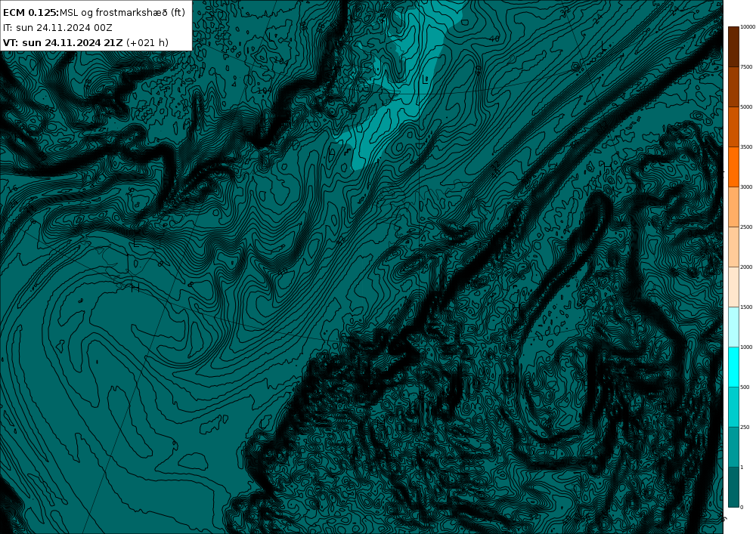Click the 10000 label on the color scale
Screen dimensions: 756x534
pyautogui.click(x=748, y=27)
